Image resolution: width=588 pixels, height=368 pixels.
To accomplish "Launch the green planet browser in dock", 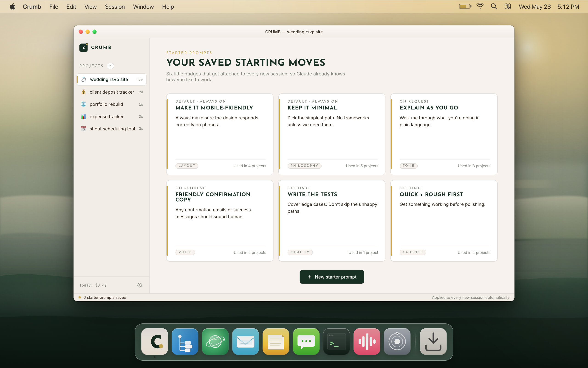I will (x=215, y=342).
